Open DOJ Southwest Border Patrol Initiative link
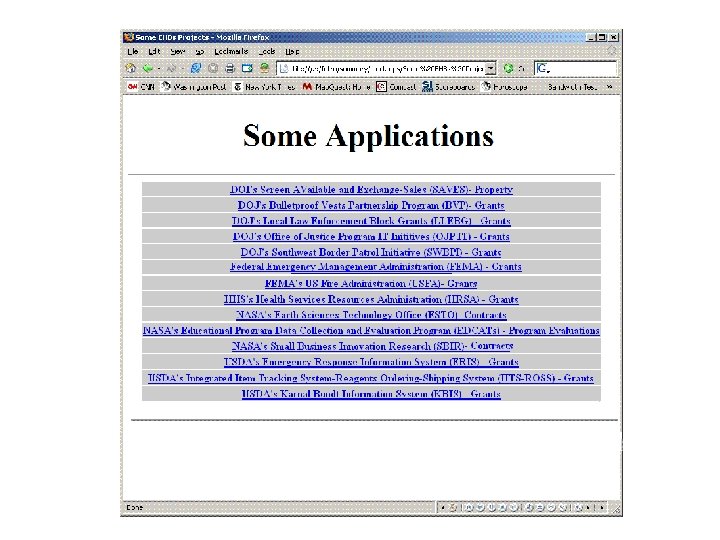 click(x=371, y=252)
